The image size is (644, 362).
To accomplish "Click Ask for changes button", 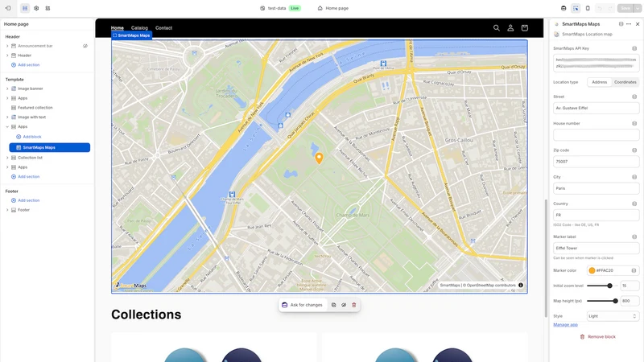I will coord(303,305).
